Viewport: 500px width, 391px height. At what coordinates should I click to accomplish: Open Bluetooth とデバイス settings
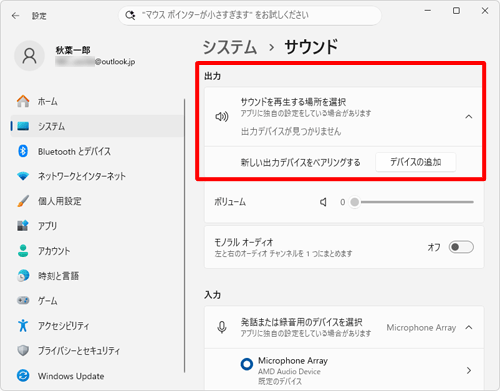pyautogui.click(x=97, y=151)
